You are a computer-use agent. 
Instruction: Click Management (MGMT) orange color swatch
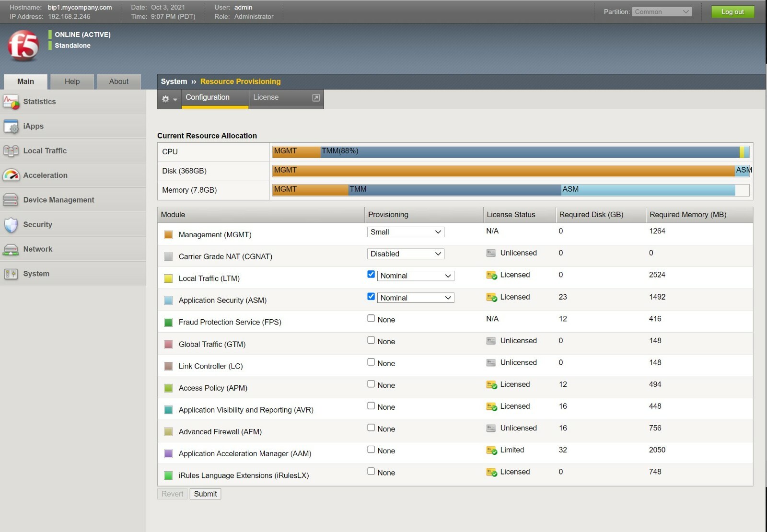168,235
